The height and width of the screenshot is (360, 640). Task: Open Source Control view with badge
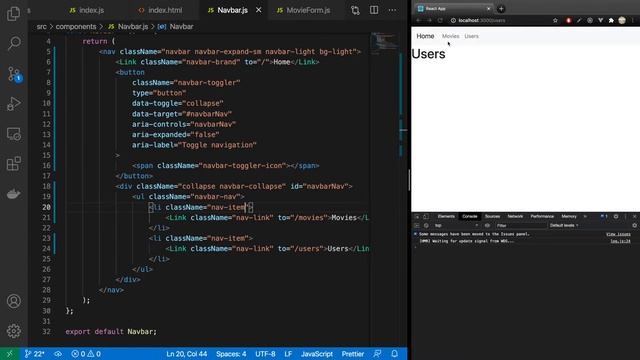[14, 74]
